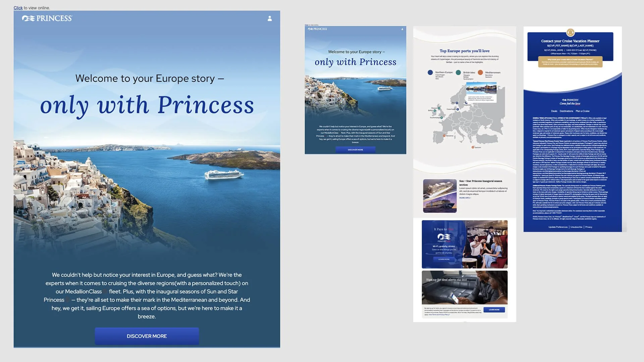Click the gold headset icon above Contact planner
644x362 pixels.
[x=570, y=33]
